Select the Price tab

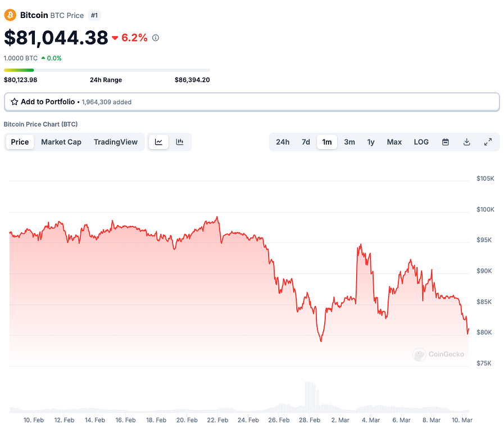[x=20, y=142]
